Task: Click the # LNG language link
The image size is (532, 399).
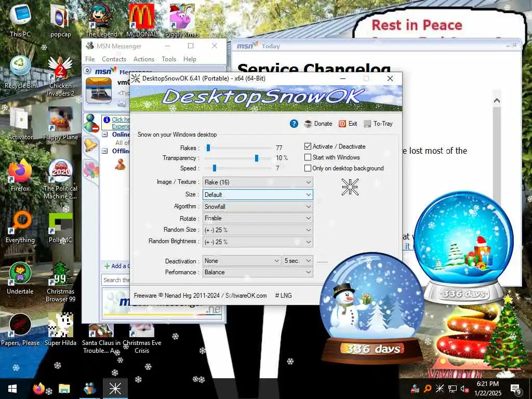Action: 283,296
